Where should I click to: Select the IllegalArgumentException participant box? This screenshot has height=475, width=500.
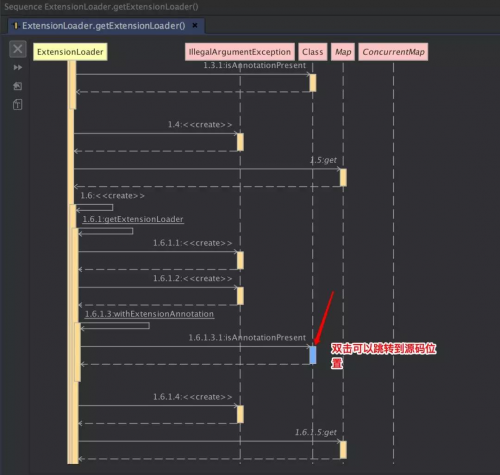coord(240,52)
